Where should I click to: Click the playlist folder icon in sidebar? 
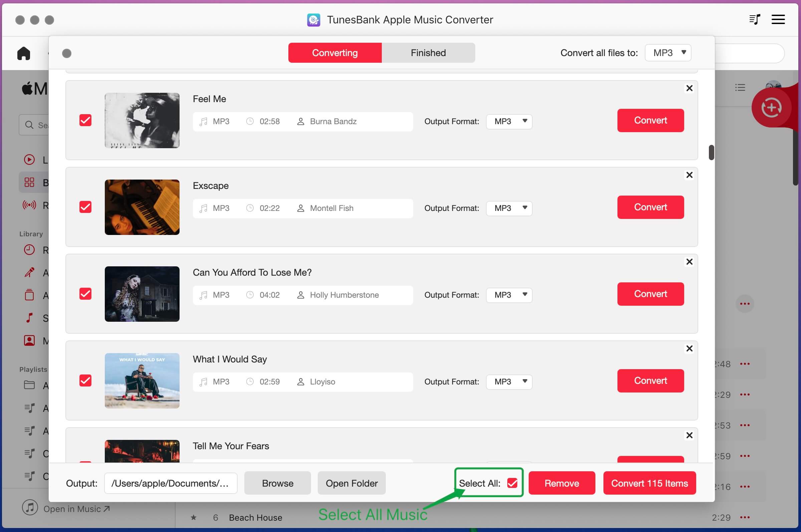(29, 385)
